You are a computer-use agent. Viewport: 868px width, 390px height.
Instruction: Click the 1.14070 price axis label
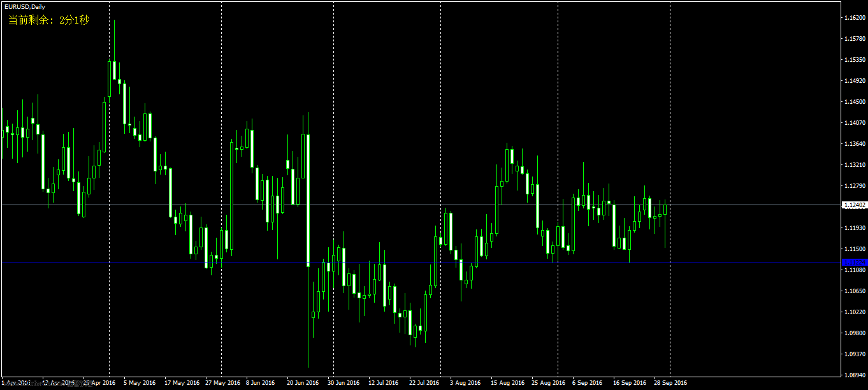coord(855,123)
